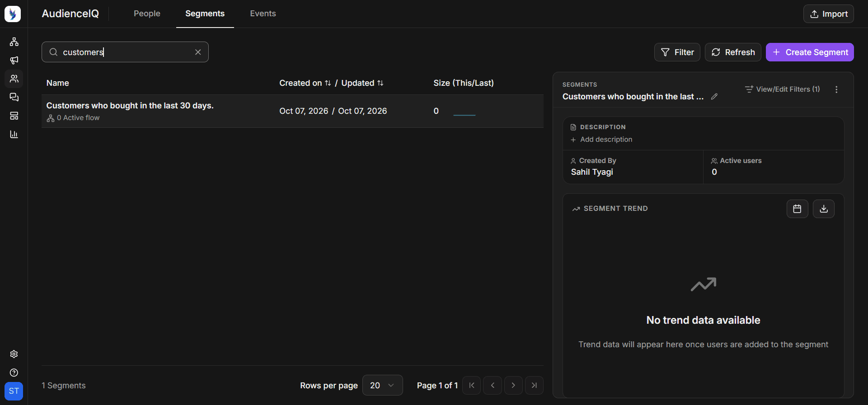Click Add description link

pyautogui.click(x=601, y=140)
